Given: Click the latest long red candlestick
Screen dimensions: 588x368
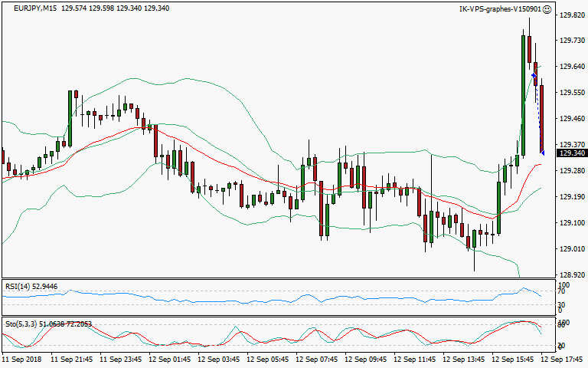Looking at the screenshot, I should click(542, 119).
